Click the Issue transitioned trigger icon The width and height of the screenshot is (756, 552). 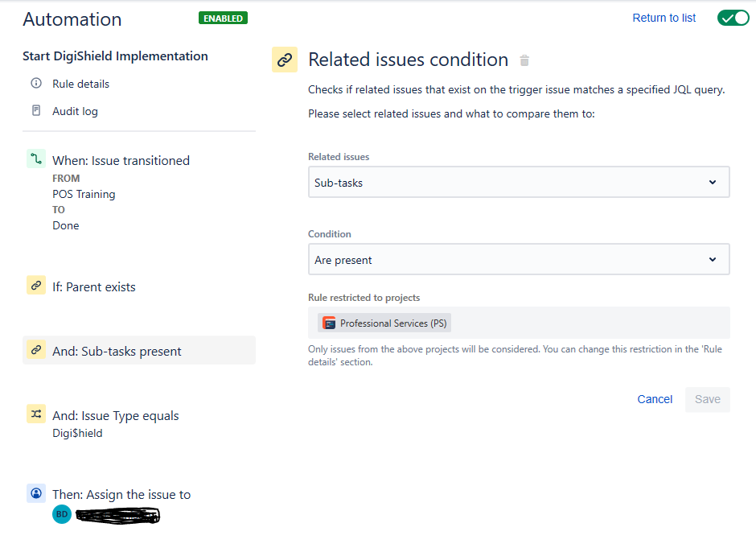(x=36, y=159)
